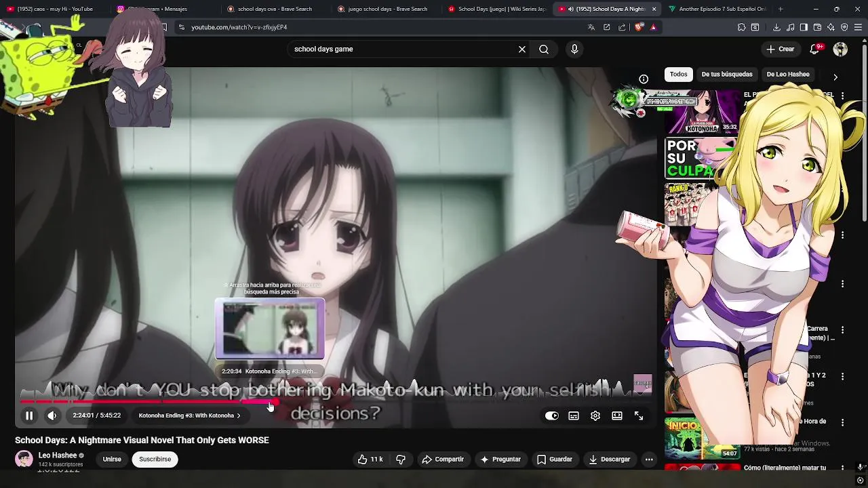The height and width of the screenshot is (488, 868).
Task: Like the video (11 k)
Action: [x=370, y=459]
